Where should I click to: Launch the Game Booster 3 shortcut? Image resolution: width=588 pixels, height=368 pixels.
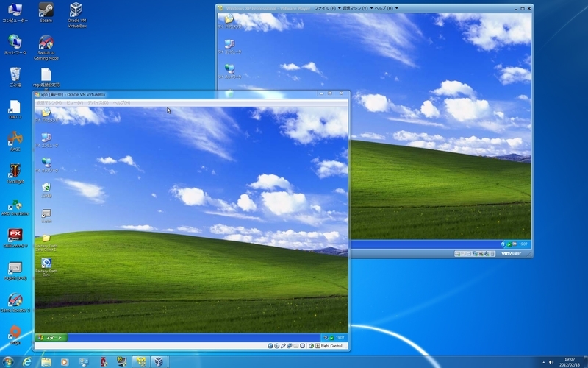point(15,302)
